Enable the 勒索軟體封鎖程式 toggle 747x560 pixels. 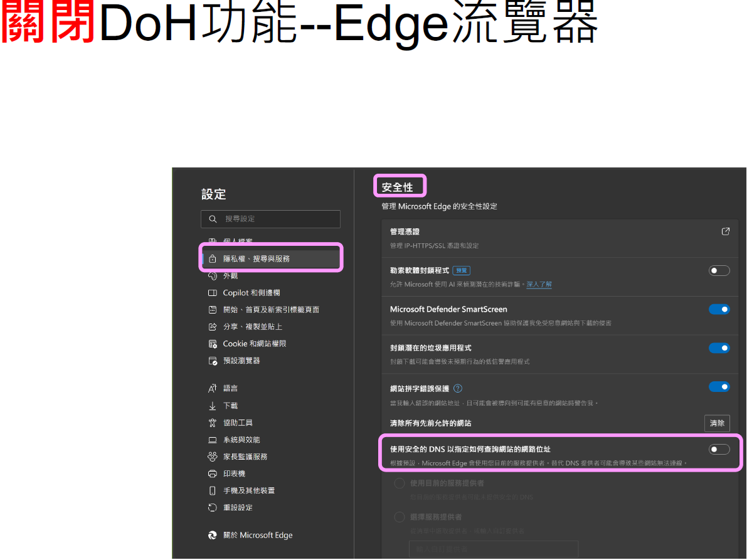click(719, 271)
